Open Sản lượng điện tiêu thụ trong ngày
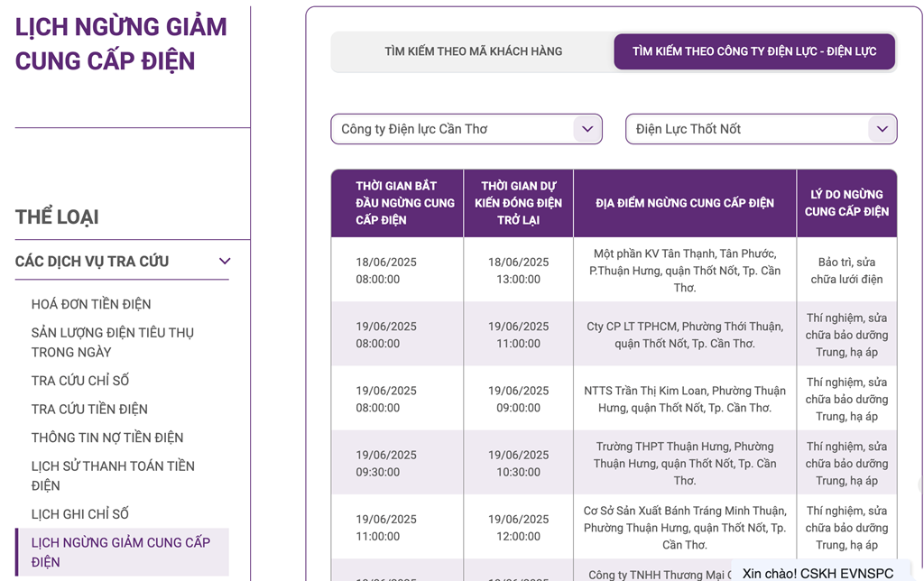 [x=113, y=342]
